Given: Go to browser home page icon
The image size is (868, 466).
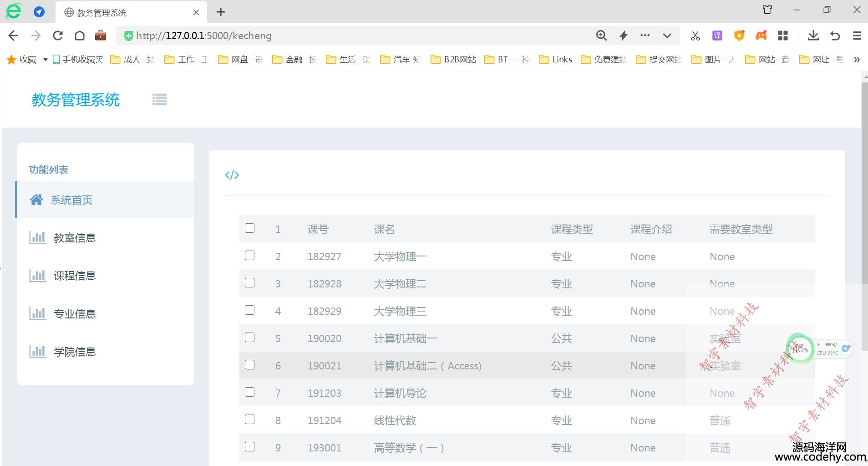Looking at the screenshot, I should pyautogui.click(x=80, y=36).
